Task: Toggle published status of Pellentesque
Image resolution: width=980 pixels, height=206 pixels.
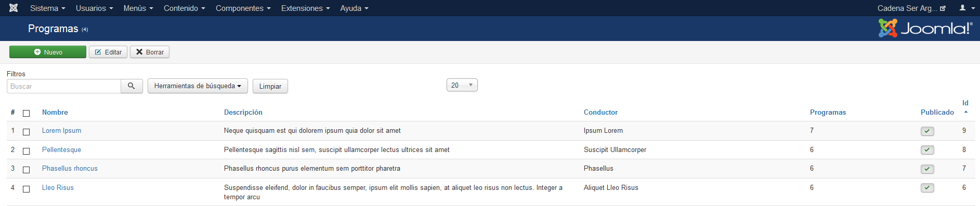Action: [x=927, y=150]
